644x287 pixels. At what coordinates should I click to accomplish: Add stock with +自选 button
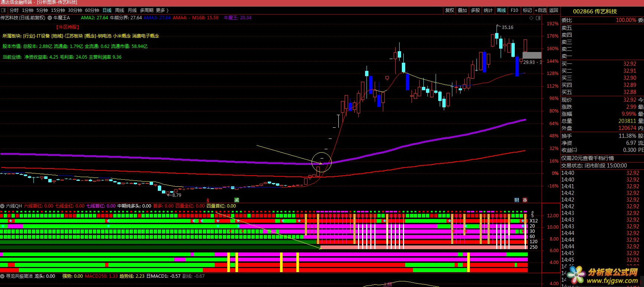[x=541, y=10]
